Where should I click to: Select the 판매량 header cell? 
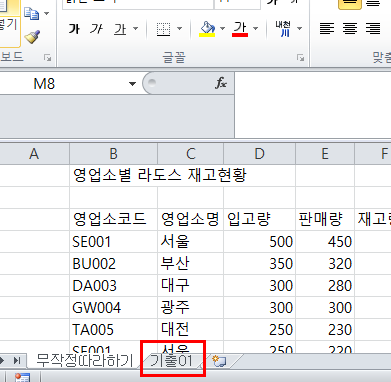(x=325, y=219)
